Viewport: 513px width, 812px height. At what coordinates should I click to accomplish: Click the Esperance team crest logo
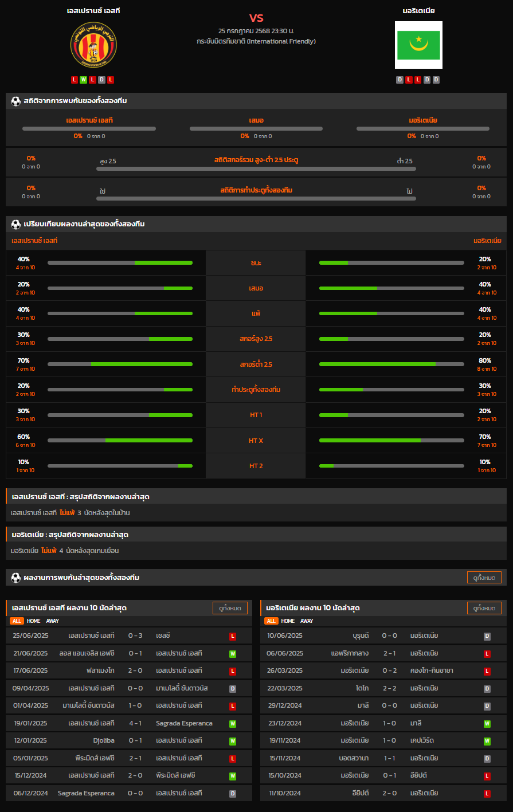[93, 45]
